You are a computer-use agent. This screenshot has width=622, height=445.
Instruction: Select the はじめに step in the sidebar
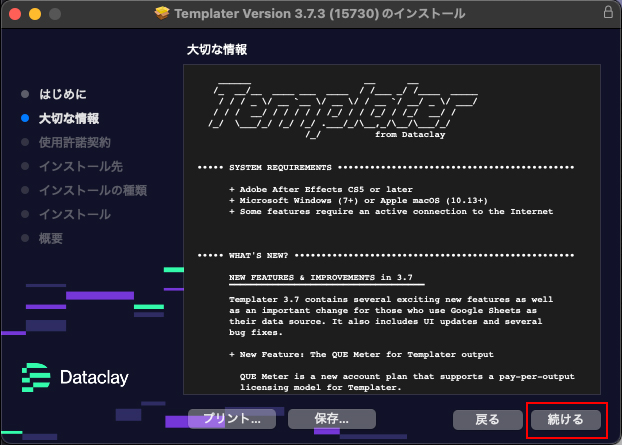[x=62, y=94]
